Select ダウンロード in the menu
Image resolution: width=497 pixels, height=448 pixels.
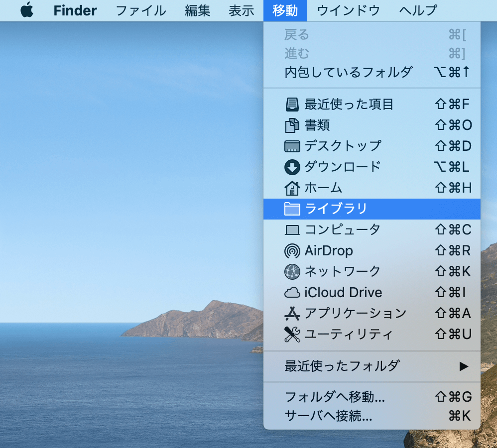click(x=372, y=167)
